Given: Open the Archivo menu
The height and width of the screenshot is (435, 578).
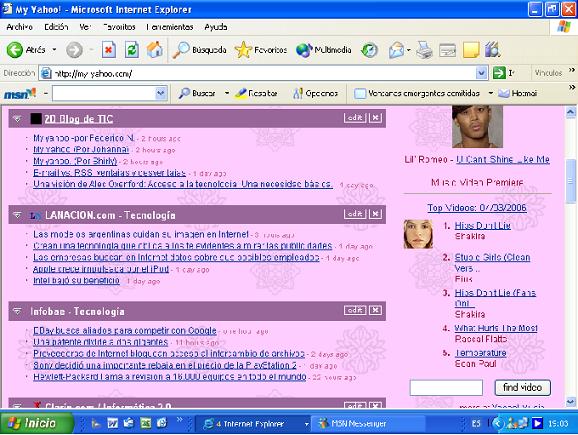Looking at the screenshot, I should (x=20, y=27).
